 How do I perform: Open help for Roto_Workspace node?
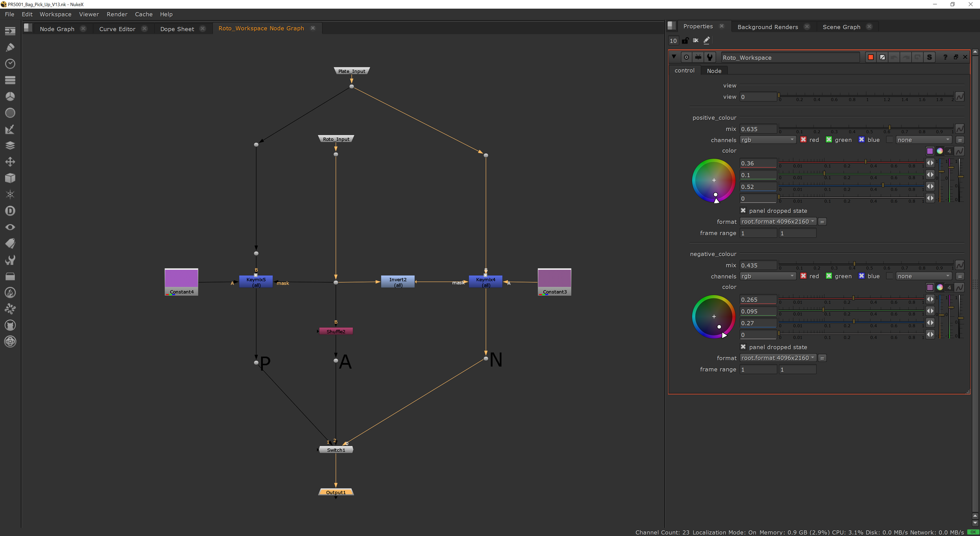coord(945,57)
